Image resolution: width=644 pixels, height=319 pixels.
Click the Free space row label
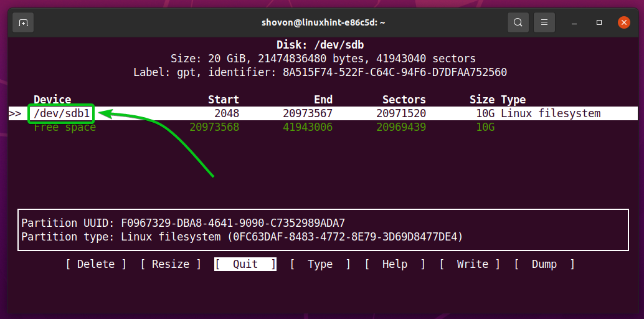[65, 128]
